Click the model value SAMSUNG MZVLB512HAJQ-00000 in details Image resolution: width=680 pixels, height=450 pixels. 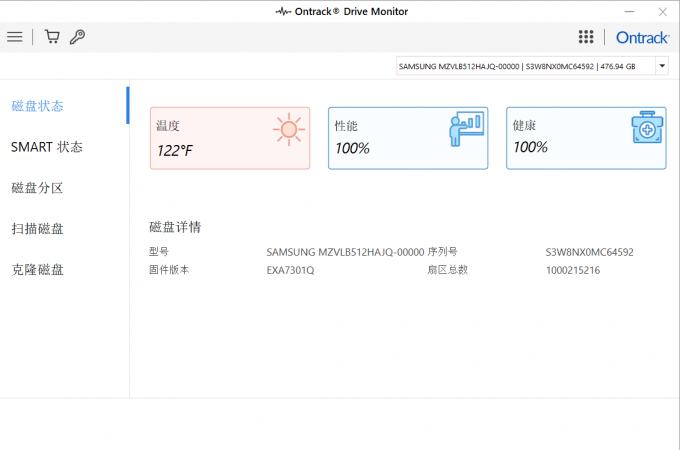[345, 252]
